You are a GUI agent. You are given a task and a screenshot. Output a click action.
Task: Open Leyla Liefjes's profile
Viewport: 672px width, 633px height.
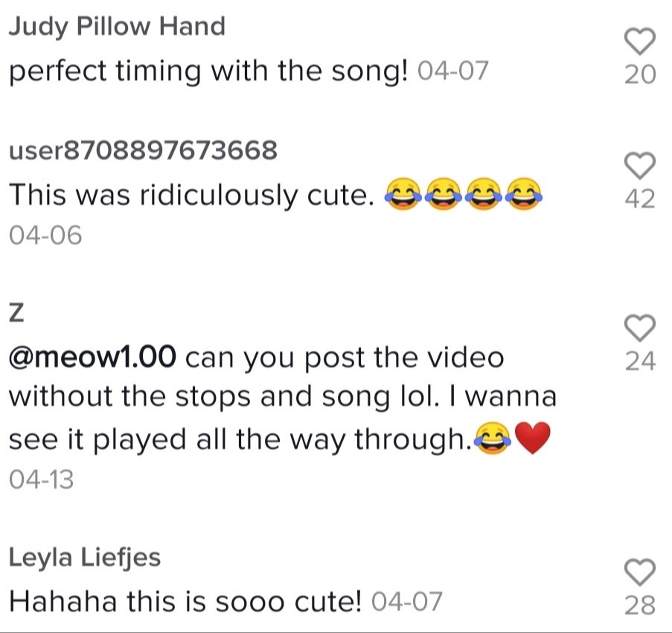(85, 559)
